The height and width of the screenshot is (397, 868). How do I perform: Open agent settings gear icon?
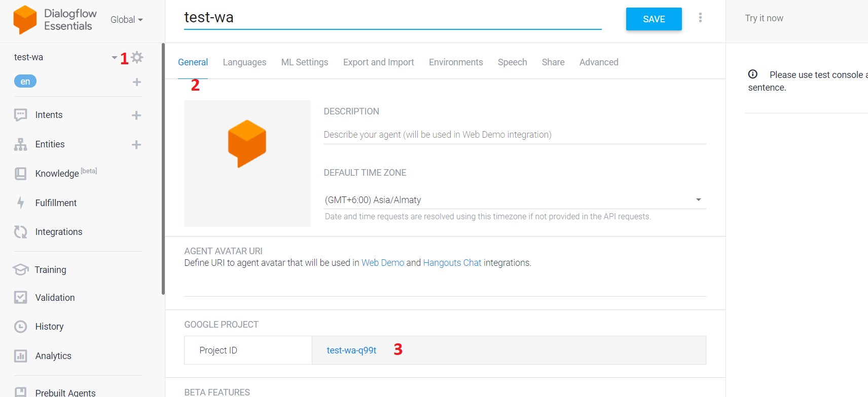[x=137, y=57]
